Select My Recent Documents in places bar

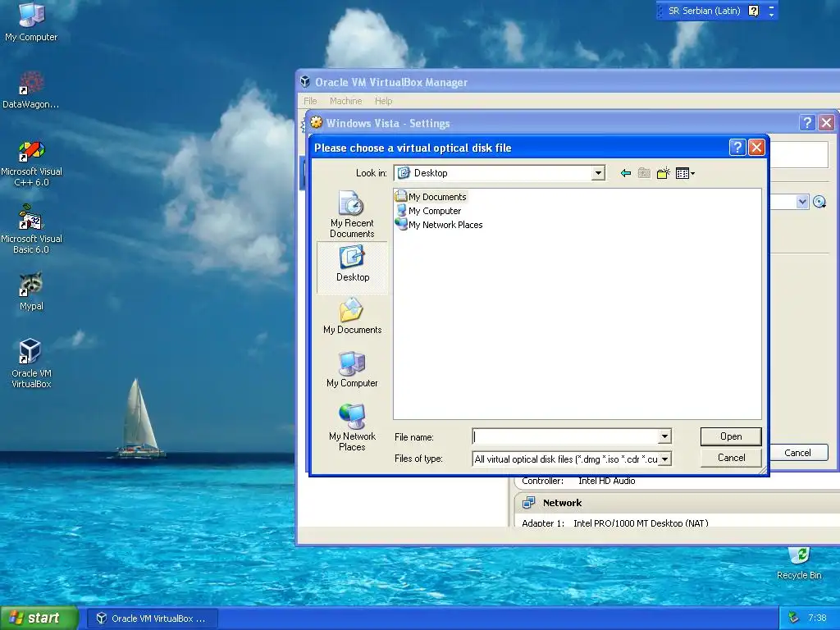[x=352, y=214]
